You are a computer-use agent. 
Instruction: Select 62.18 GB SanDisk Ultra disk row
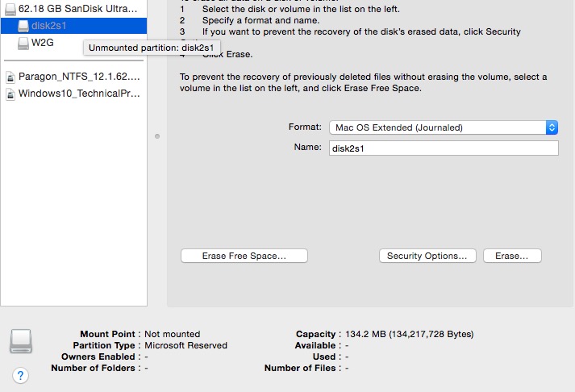point(73,8)
